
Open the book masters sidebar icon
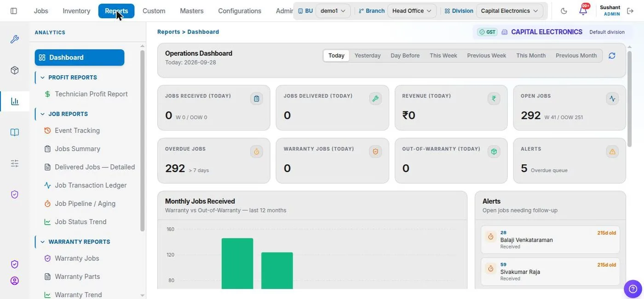point(15,132)
